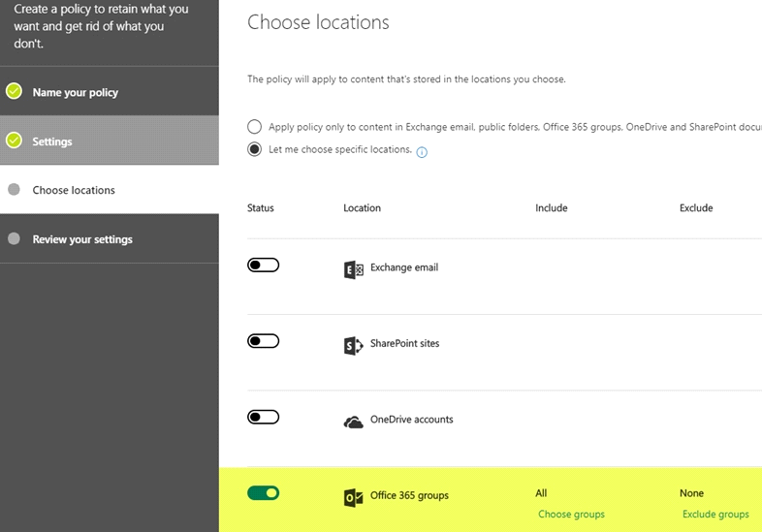This screenshot has width=762, height=532.
Task: Click the gray circle beside Choose locations step
Action: tap(15, 189)
